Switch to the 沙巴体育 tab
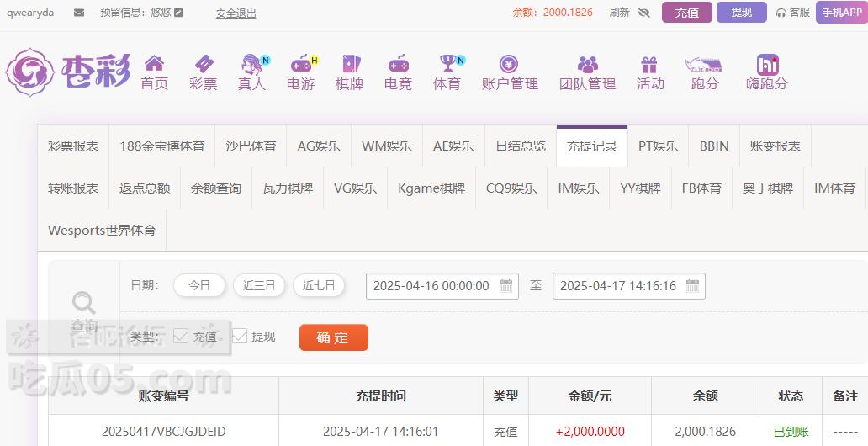Viewport: 868px width, 446px height. (251, 146)
